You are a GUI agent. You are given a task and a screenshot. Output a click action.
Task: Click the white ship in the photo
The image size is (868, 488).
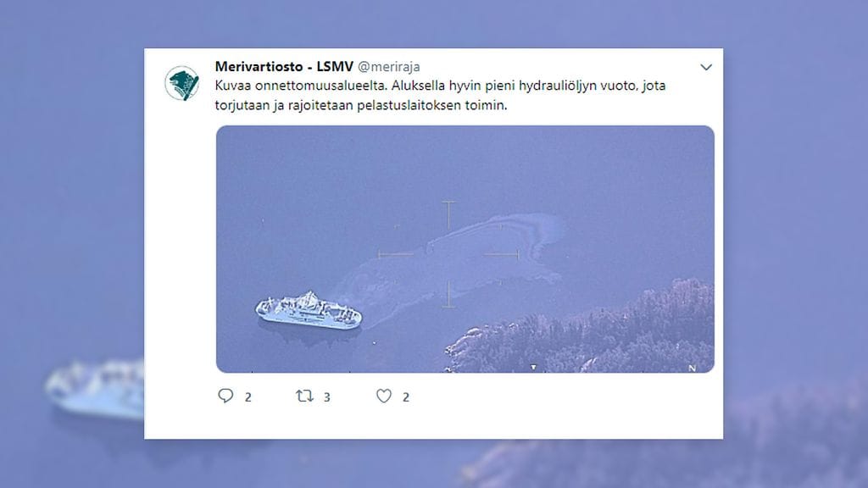(309, 311)
